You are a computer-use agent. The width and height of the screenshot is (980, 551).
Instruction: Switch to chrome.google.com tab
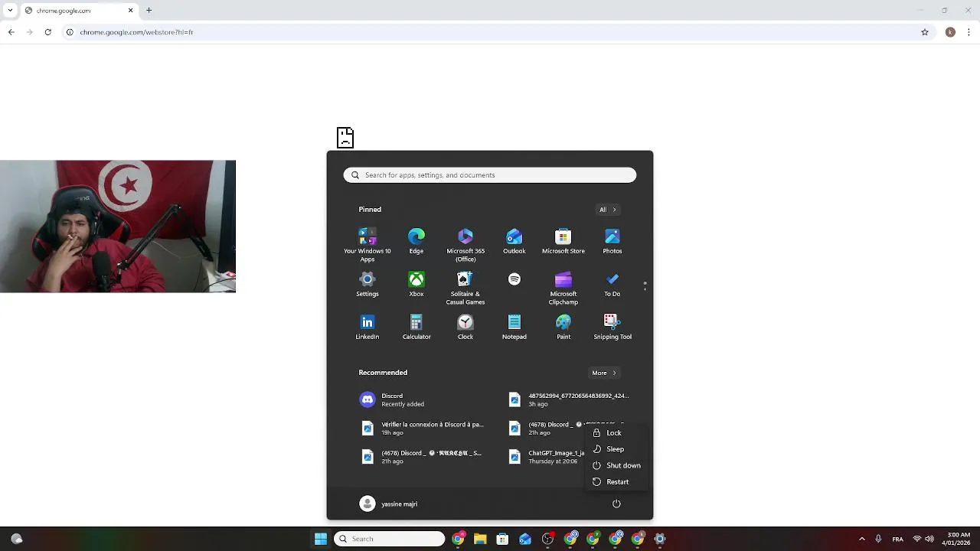pyautogui.click(x=78, y=10)
